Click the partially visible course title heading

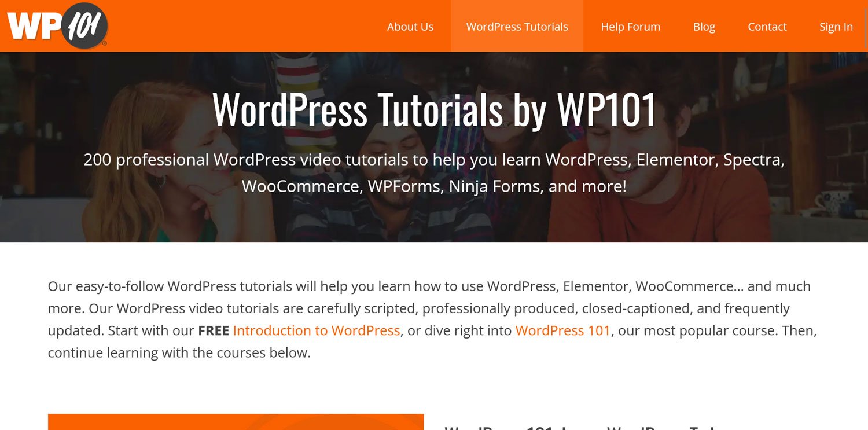(x=579, y=427)
